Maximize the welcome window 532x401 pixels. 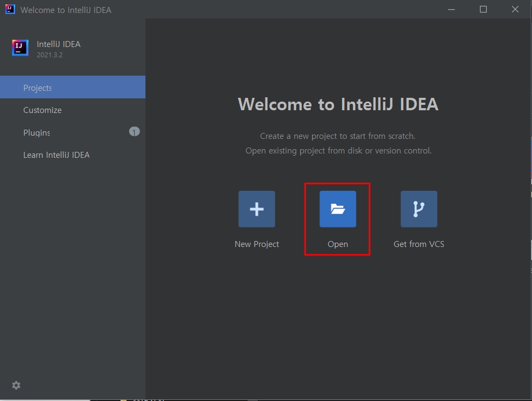coord(483,9)
